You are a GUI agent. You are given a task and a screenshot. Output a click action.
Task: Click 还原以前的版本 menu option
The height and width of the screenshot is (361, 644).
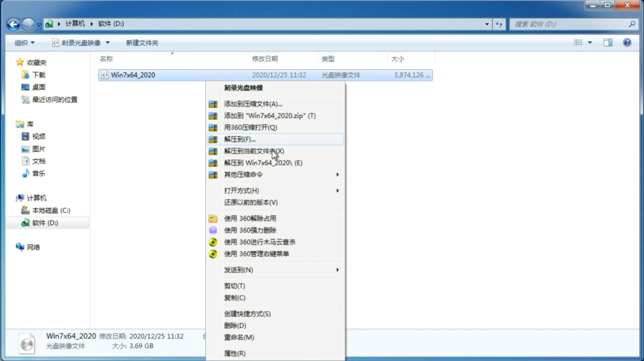pyautogui.click(x=251, y=202)
